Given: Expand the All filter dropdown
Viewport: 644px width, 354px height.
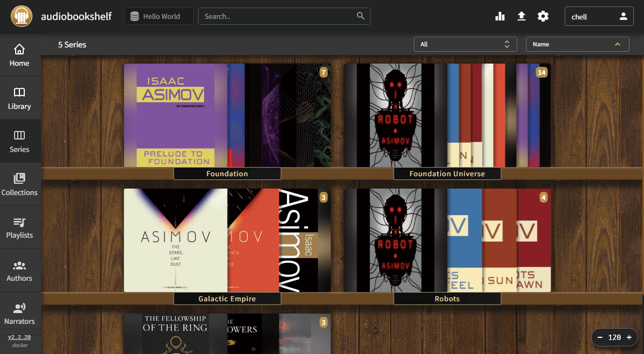Looking at the screenshot, I should (465, 44).
